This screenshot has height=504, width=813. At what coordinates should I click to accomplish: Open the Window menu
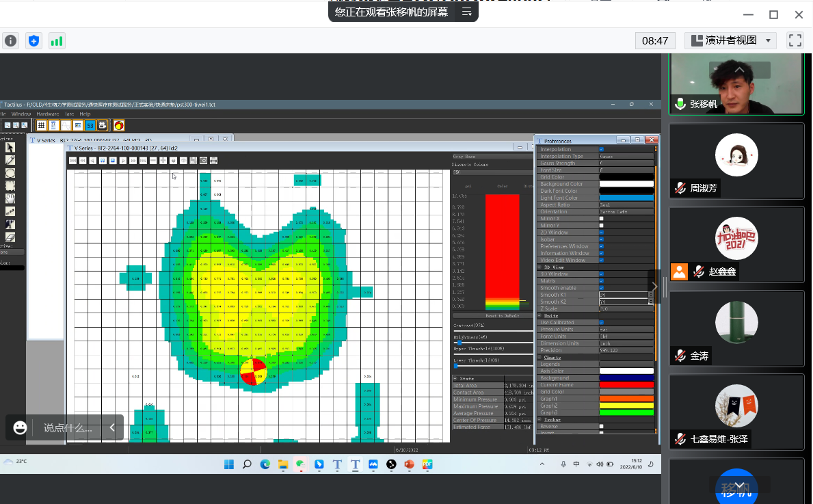(21, 114)
